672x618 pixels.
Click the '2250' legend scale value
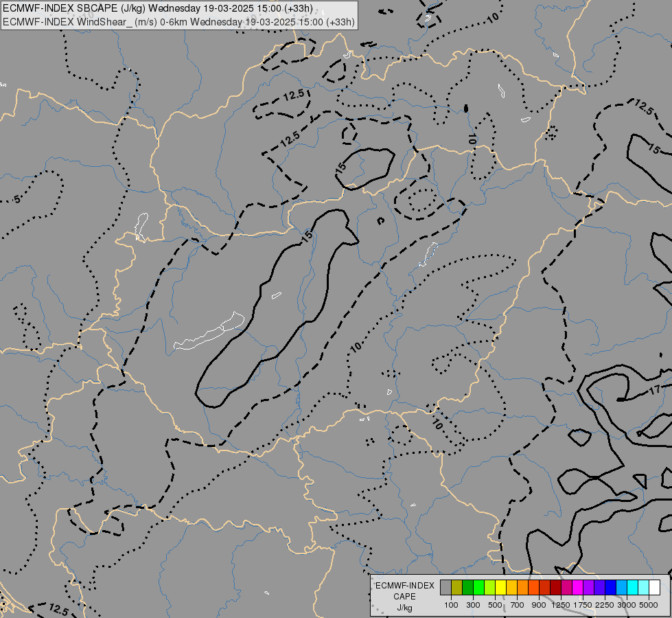(605, 605)
